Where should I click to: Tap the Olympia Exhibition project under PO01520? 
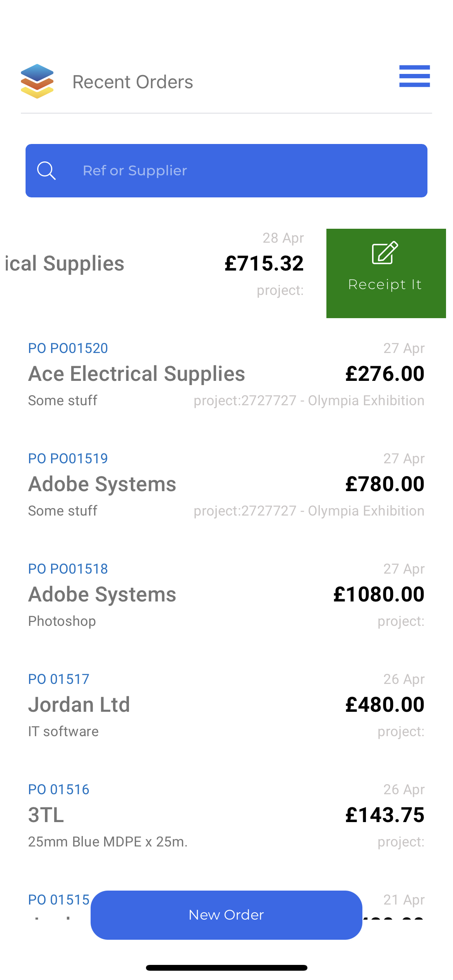309,401
